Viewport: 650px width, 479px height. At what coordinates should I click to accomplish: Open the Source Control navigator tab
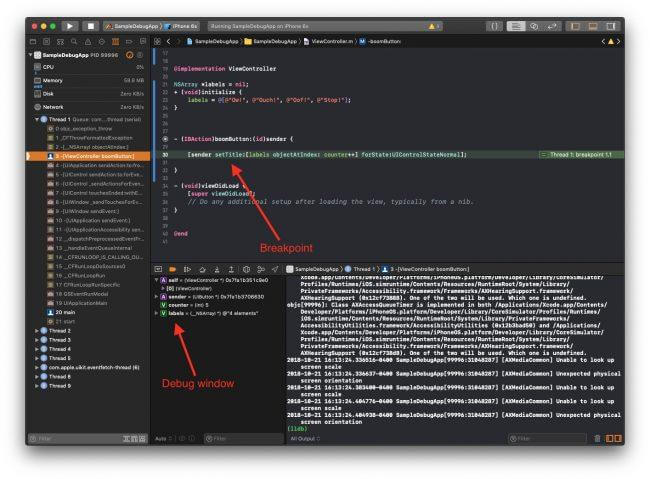(46, 41)
